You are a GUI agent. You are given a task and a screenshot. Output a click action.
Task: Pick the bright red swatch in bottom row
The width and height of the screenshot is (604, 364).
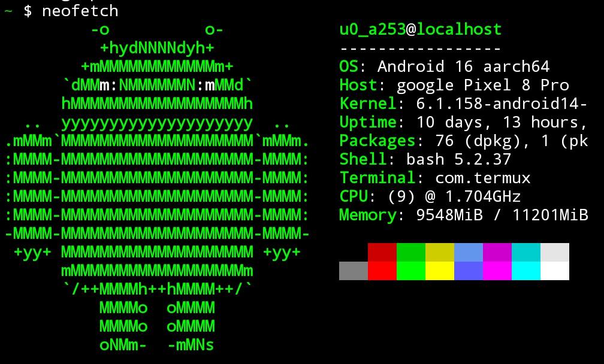382,271
